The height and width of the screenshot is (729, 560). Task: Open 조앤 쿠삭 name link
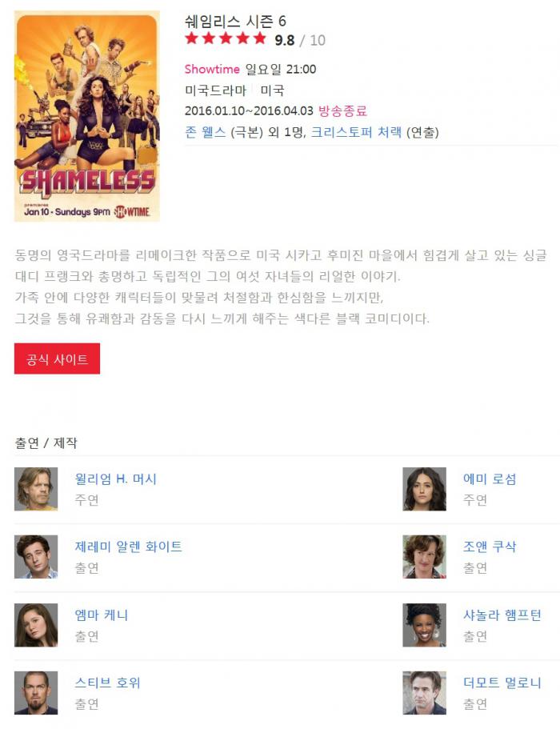490,547
